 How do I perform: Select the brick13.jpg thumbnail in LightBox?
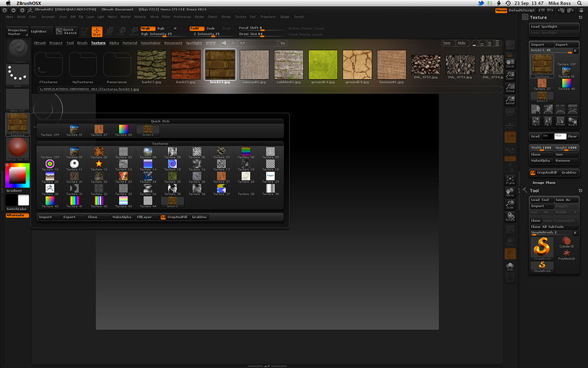220,65
